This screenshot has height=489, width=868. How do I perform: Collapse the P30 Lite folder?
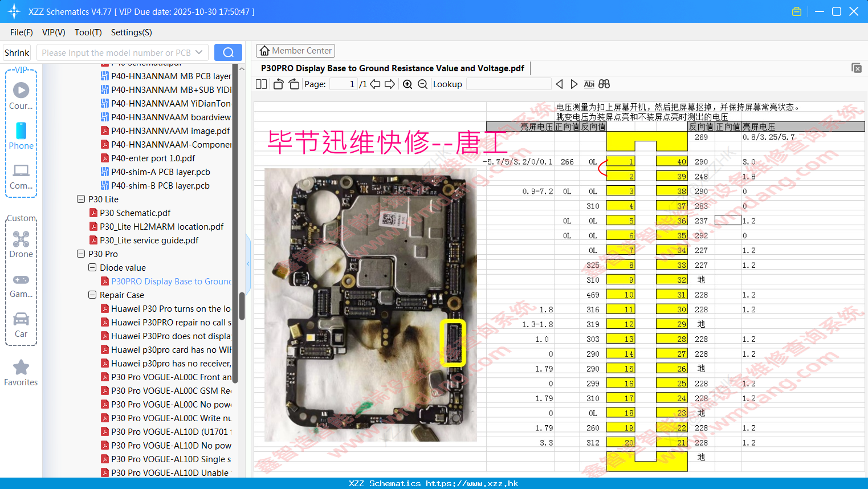[x=81, y=199]
